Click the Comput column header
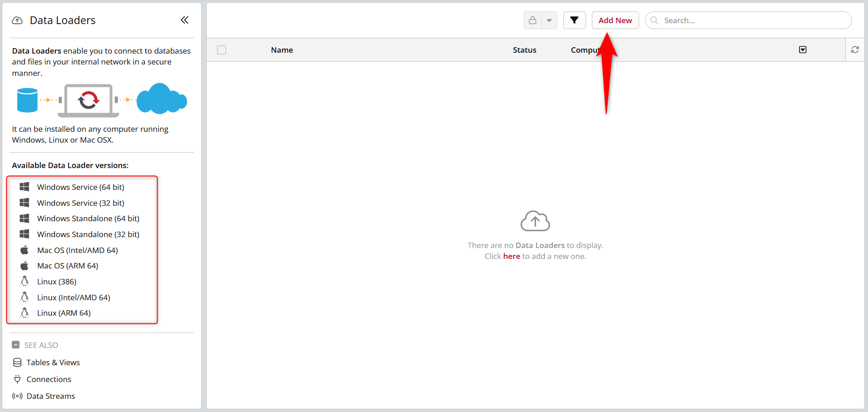Screen dimensions: 868x412 point(586,50)
